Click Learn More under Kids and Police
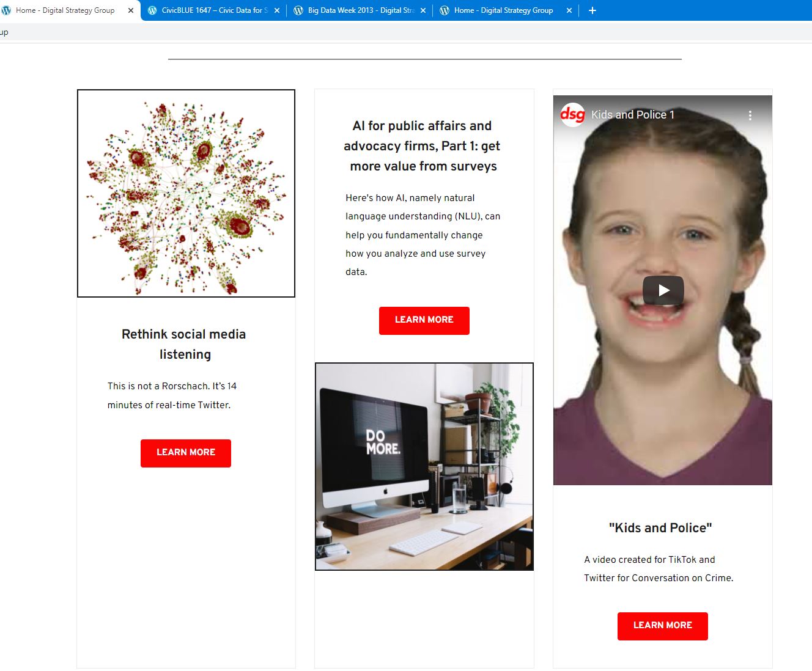The height and width of the screenshot is (671, 812). coord(663,626)
